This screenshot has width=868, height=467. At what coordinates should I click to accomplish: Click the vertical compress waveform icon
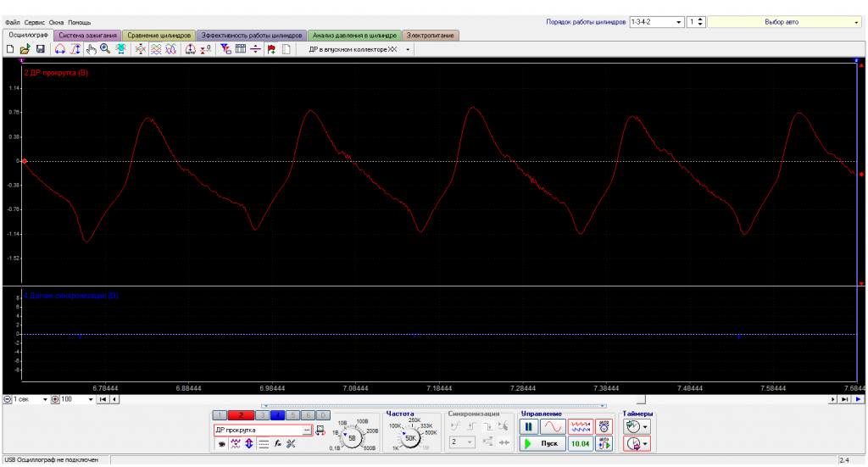(x=141, y=49)
